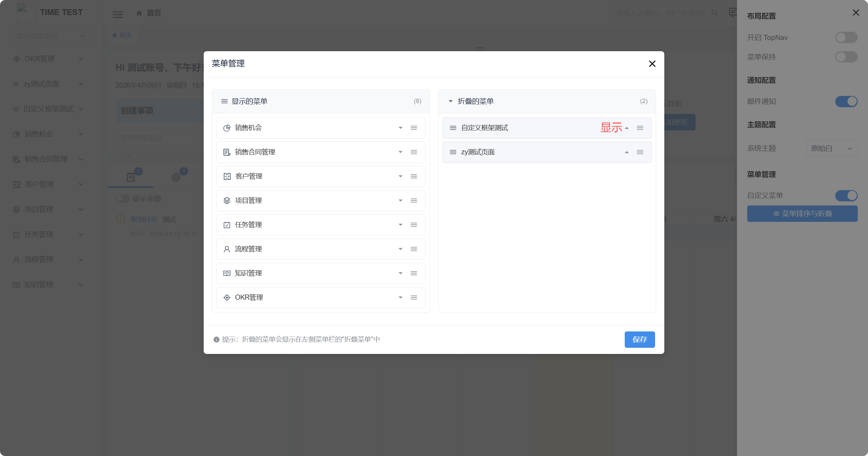
Task: Click the drag handle of 项目管理 row
Action: pyautogui.click(x=414, y=201)
